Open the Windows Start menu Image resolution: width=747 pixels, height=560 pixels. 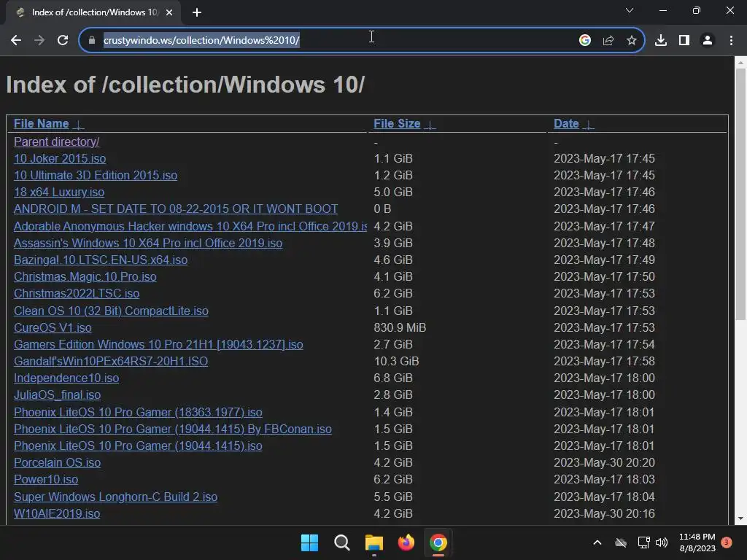[309, 542]
